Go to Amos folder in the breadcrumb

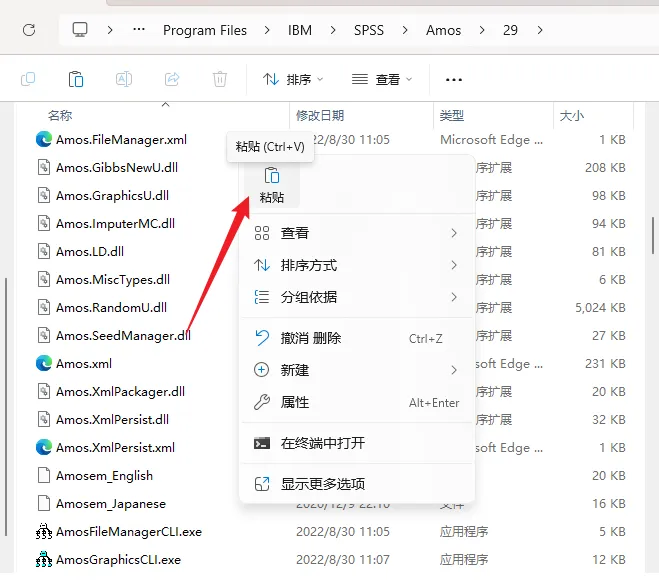(x=443, y=30)
